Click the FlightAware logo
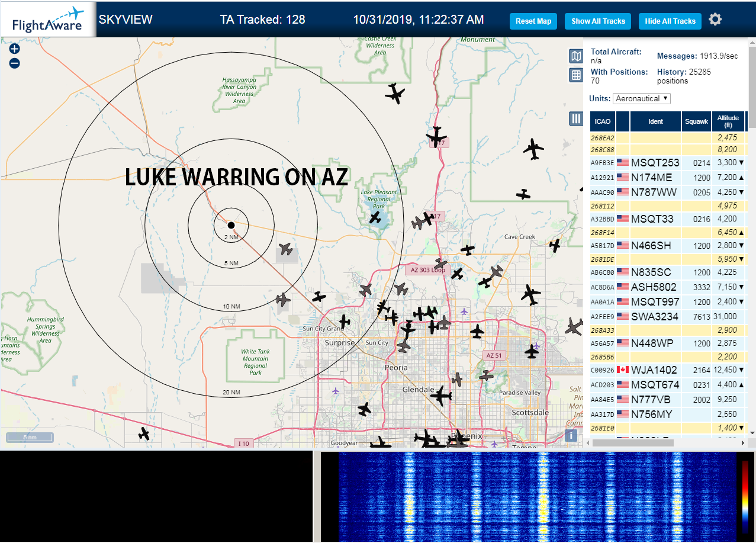The height and width of the screenshot is (543, 756). tap(49, 20)
